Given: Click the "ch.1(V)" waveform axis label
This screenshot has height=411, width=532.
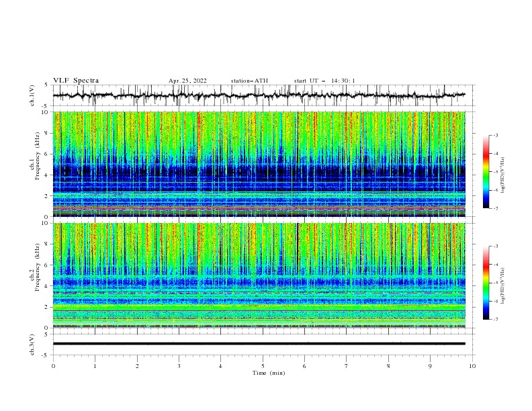Looking at the screenshot, I should [x=32, y=95].
